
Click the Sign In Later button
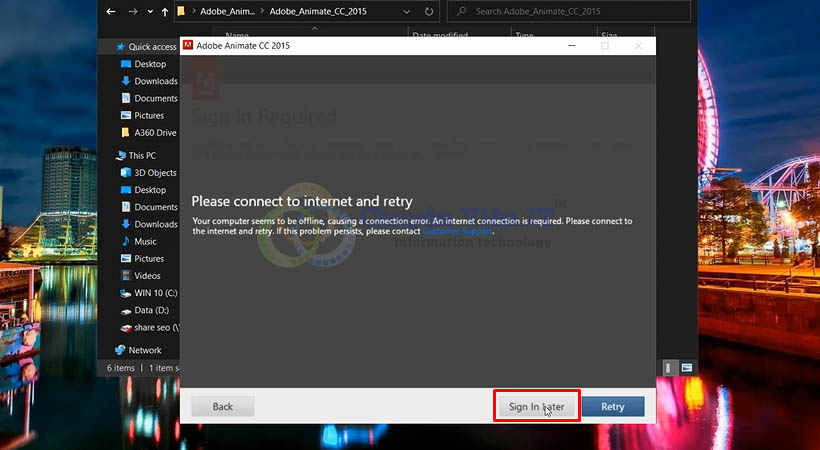click(536, 407)
